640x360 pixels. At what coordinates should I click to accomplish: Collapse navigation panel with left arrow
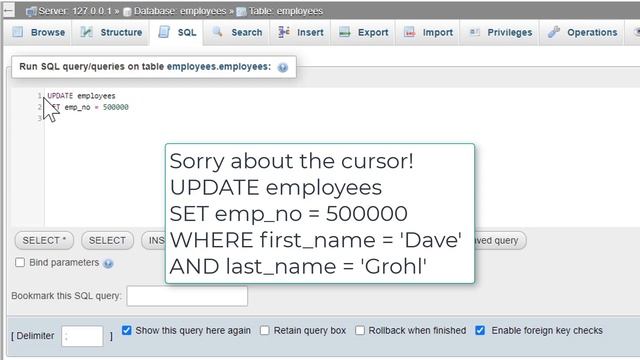point(8,11)
